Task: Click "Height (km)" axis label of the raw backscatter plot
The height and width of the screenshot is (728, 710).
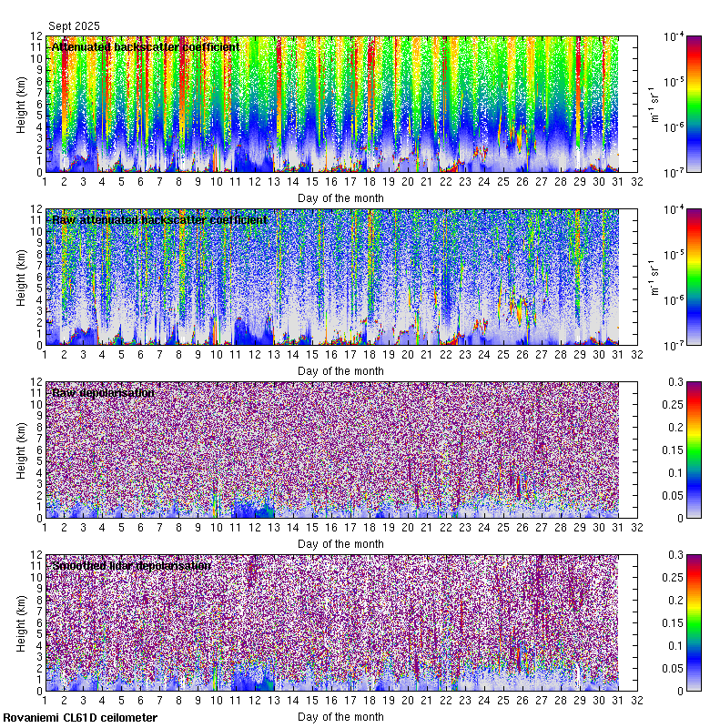Action: 21,278
